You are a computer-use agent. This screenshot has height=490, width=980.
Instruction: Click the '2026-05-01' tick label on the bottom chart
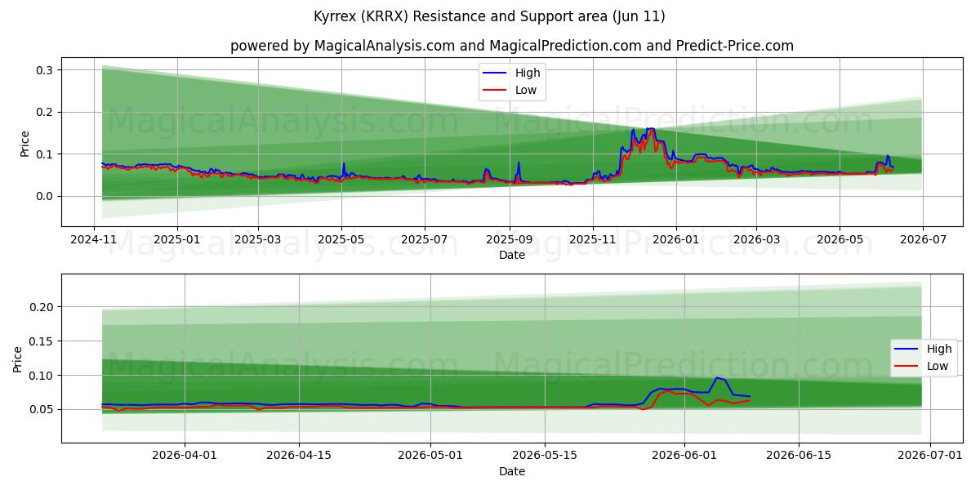coord(430,456)
